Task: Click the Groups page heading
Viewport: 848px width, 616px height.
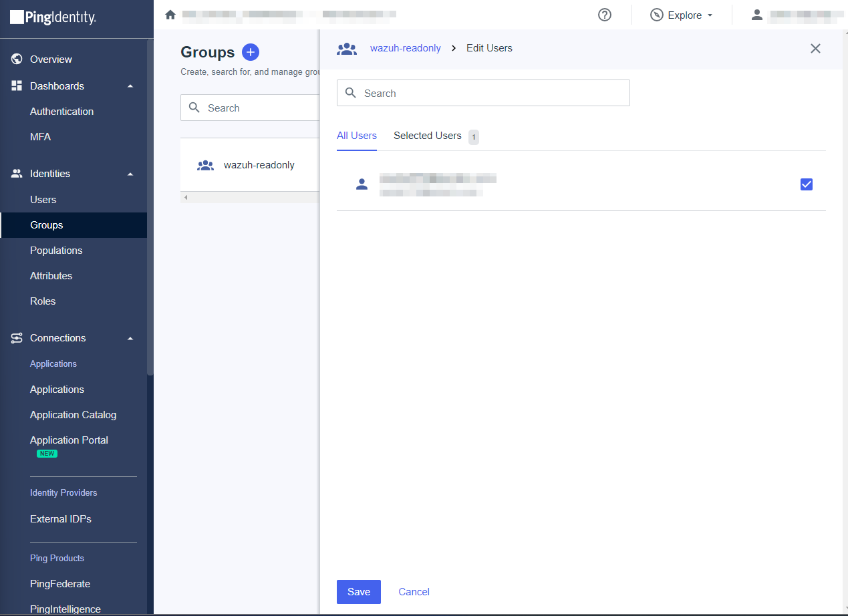Action: (x=208, y=52)
